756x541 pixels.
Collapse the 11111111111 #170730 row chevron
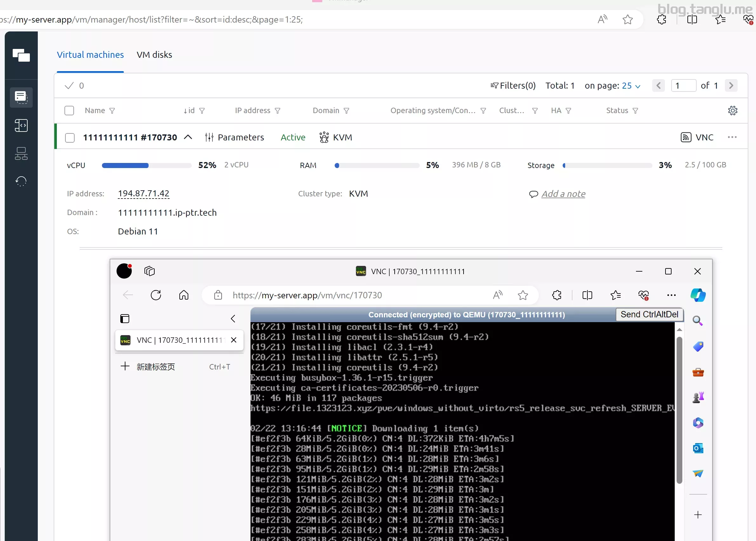pyautogui.click(x=188, y=137)
